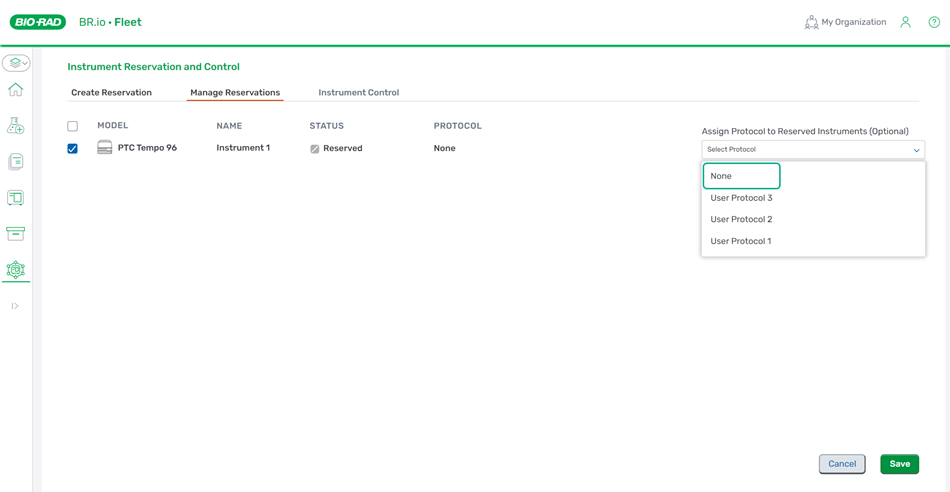Click the instrument screen icon in the sidebar

[15, 198]
